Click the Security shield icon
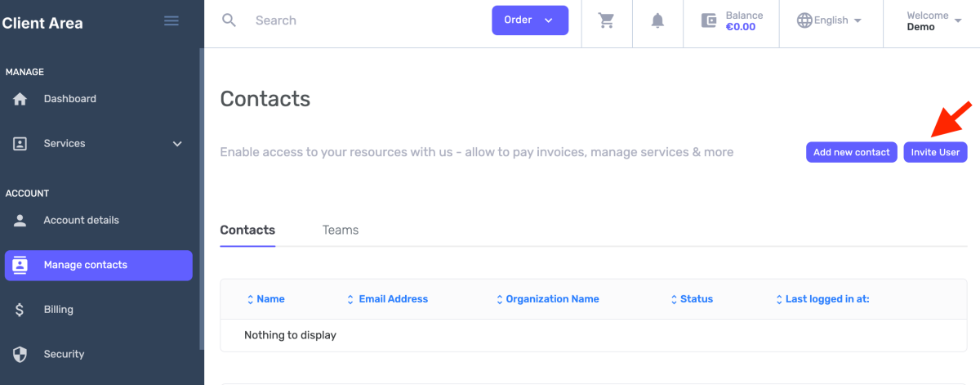980x385 pixels. (20, 354)
